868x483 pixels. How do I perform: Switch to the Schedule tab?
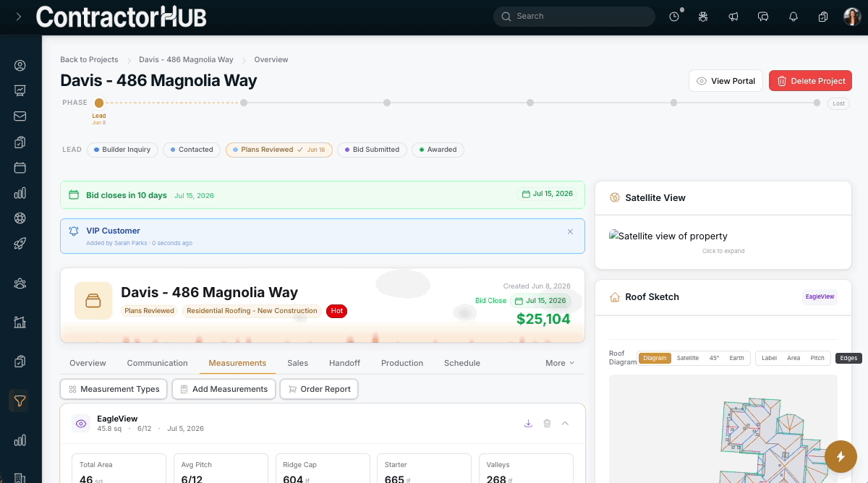click(x=462, y=363)
